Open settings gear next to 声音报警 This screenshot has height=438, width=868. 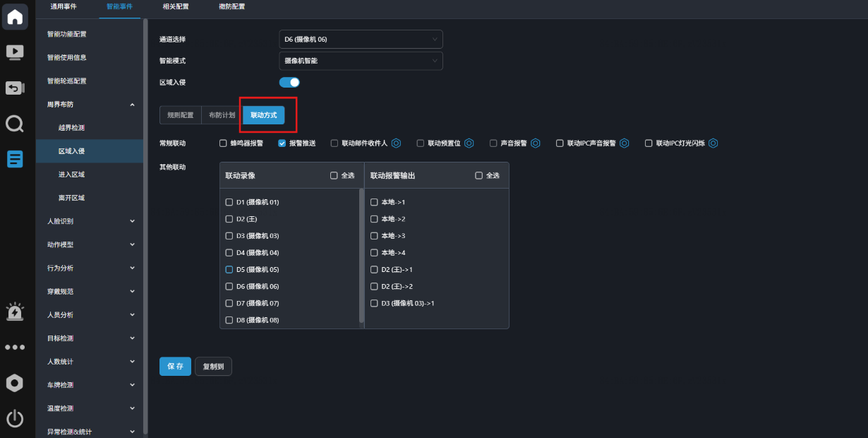pos(536,143)
